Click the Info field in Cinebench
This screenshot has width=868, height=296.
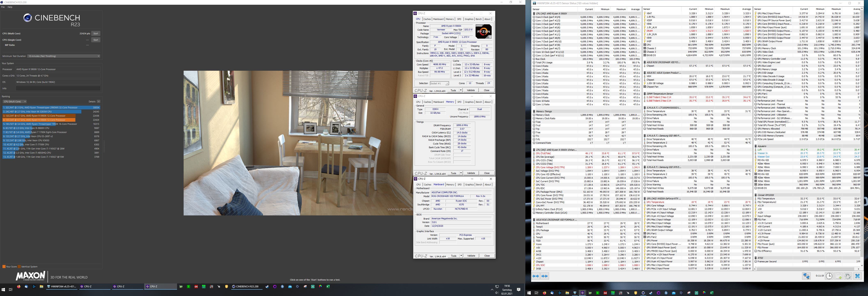(58, 88)
